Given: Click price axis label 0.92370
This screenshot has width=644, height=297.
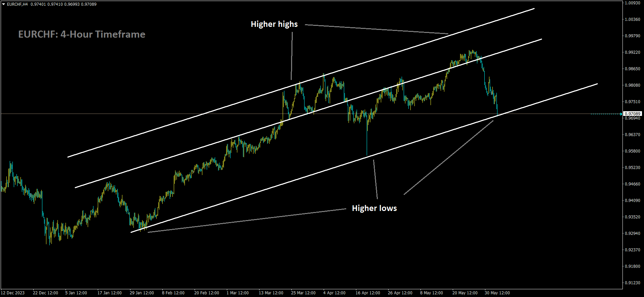Looking at the screenshot, I should click(632, 250).
